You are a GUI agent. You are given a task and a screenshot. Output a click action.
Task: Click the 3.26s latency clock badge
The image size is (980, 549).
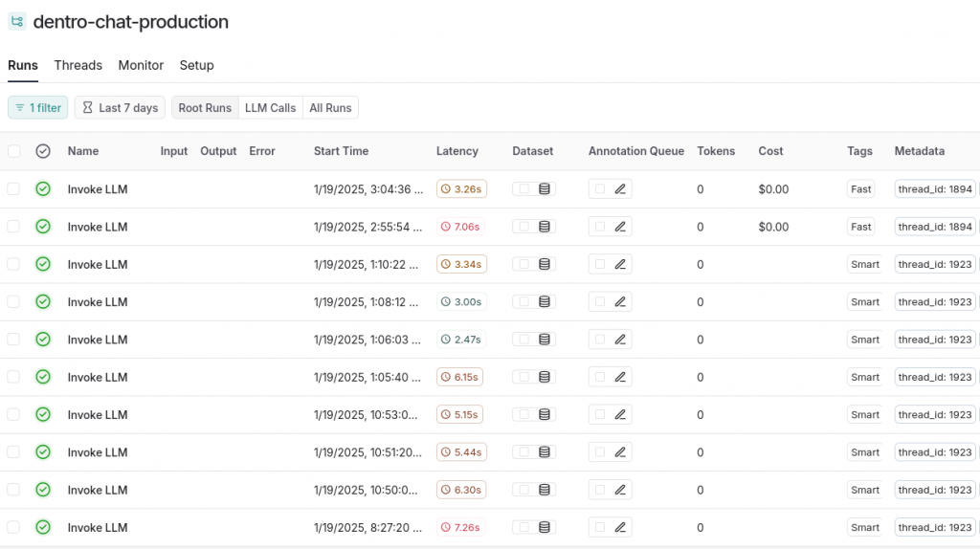461,189
